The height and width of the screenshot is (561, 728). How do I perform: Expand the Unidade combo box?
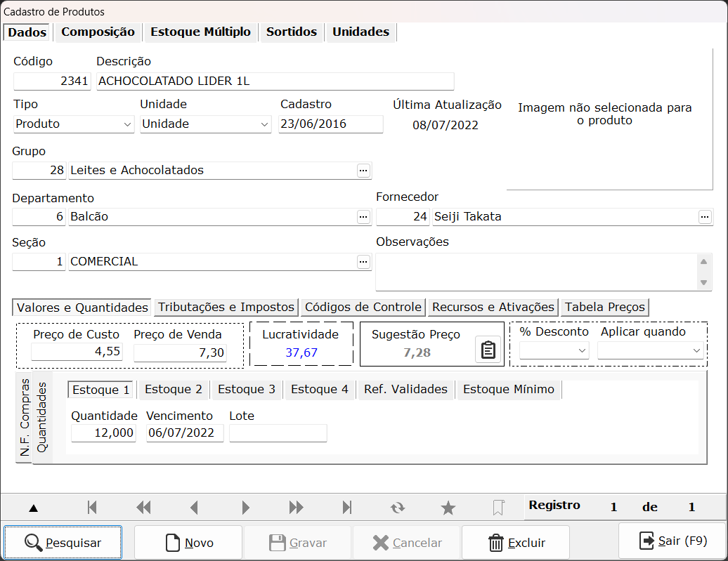(206, 124)
